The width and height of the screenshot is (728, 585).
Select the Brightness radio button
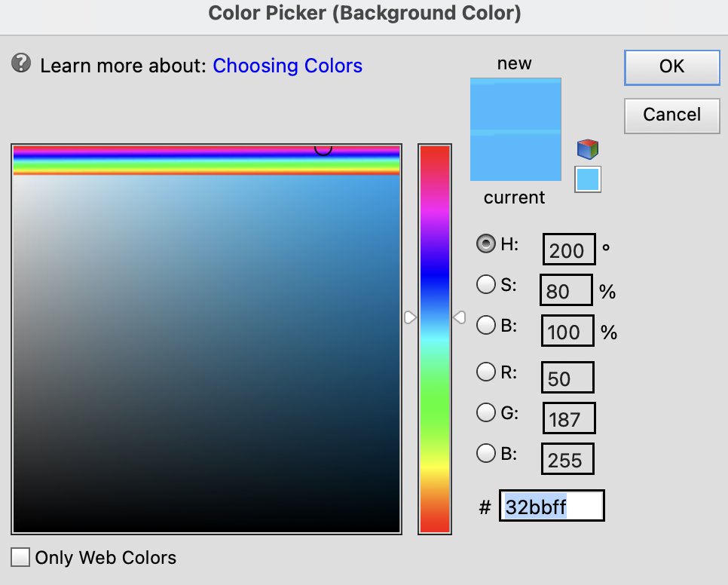pyautogui.click(x=486, y=326)
